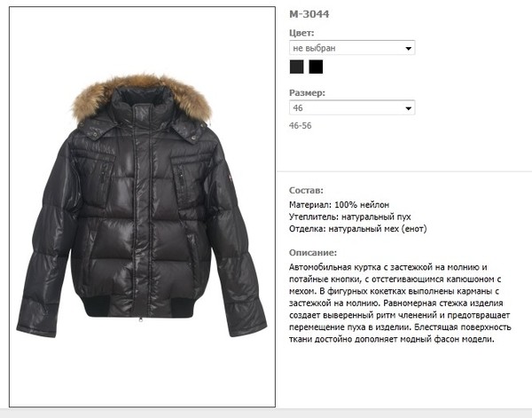The height and width of the screenshot is (418, 532).
Task: Click the 46-56 size range text
Action: [301, 126]
